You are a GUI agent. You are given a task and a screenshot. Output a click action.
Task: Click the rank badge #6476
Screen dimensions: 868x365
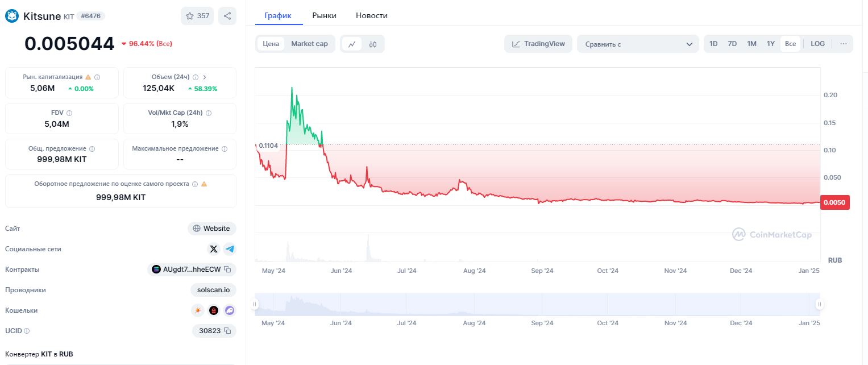pyautogui.click(x=91, y=16)
